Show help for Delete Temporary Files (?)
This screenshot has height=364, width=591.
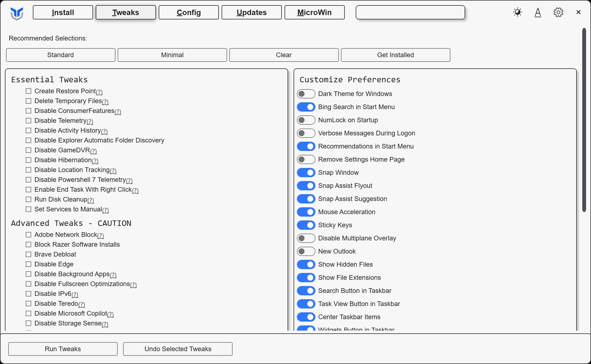pyautogui.click(x=105, y=102)
